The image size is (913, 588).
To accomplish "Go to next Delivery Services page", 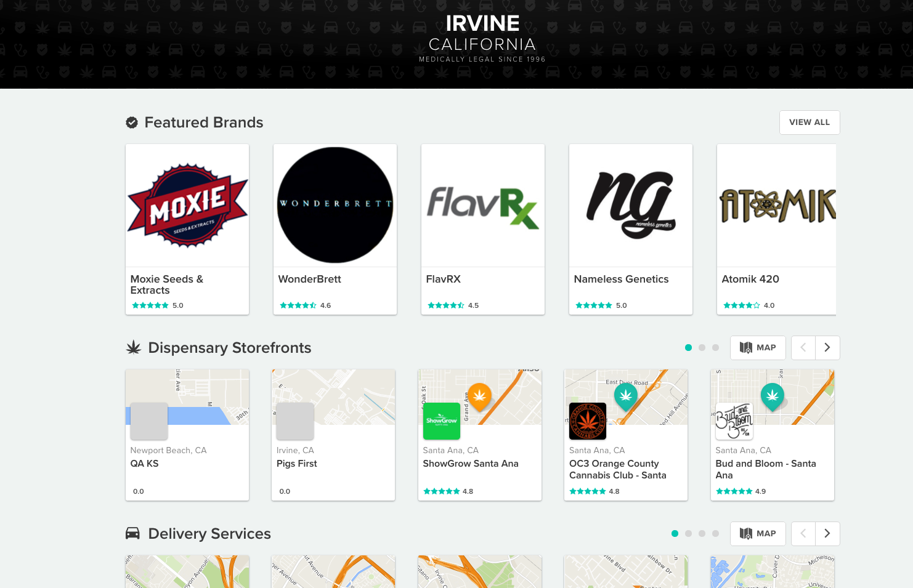I will pos(827,534).
